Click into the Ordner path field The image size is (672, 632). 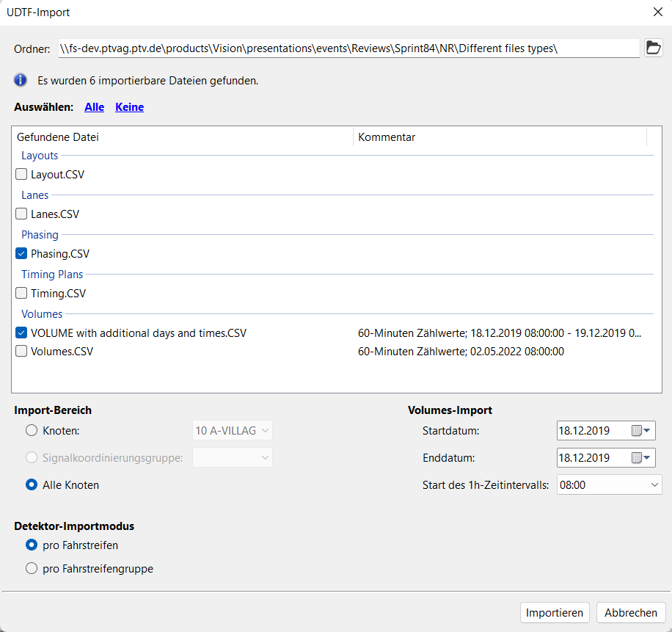tap(348, 48)
